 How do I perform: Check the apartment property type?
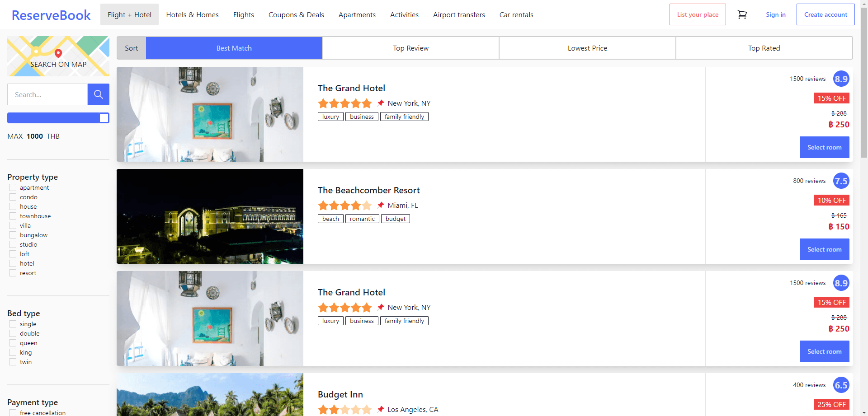pyautogui.click(x=13, y=187)
